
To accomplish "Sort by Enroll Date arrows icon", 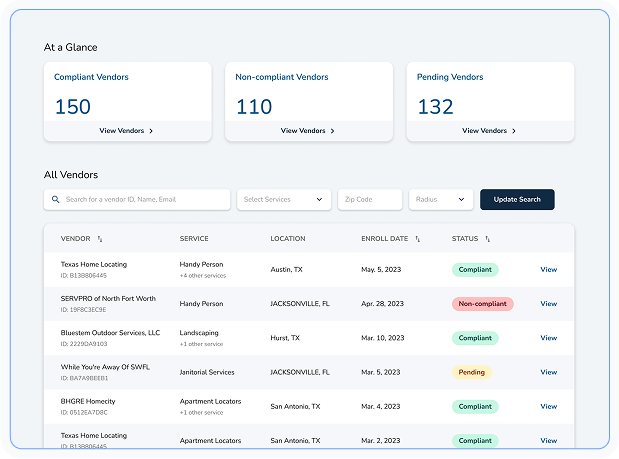I will 418,239.
